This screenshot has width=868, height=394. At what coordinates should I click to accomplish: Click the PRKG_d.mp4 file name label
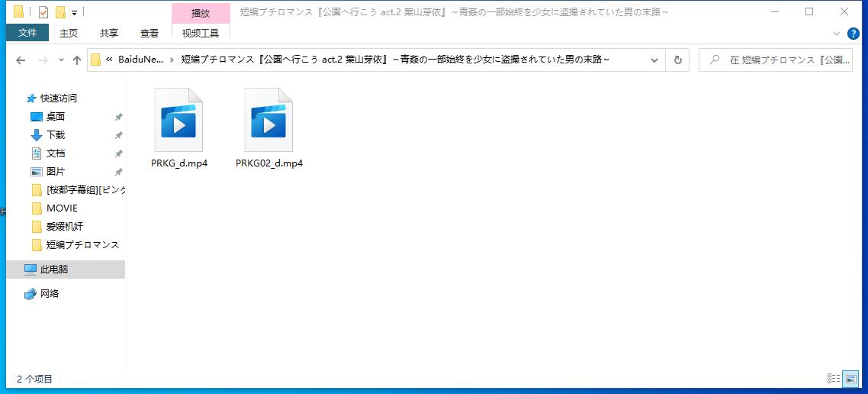point(178,163)
